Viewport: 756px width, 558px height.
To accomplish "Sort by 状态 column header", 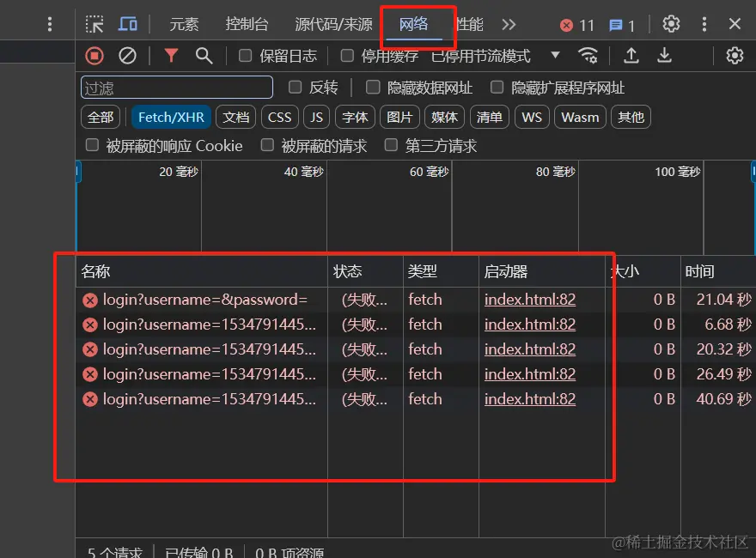I will pos(365,271).
